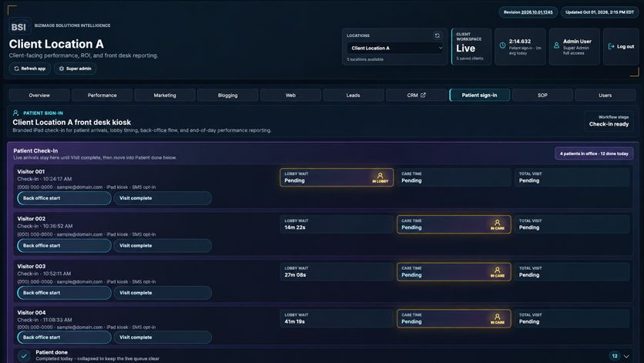Click the clock icon beside 2:14.632
This screenshot has width=644, height=363.
[502, 45]
